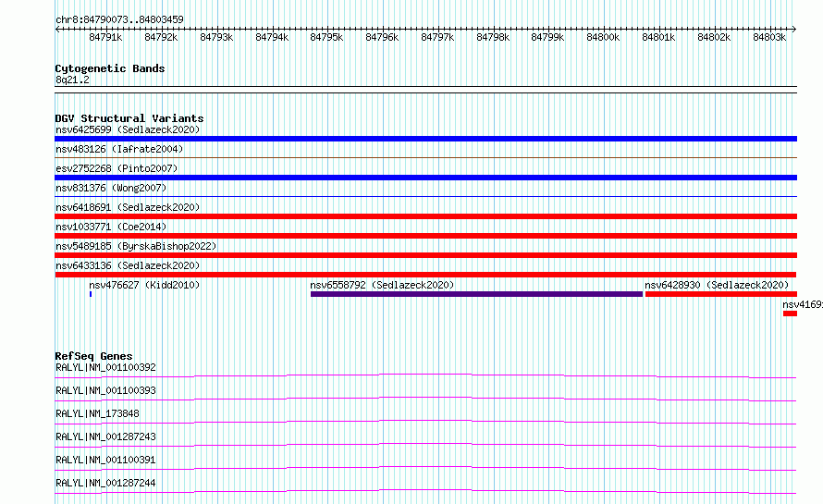Click the red bar for nsv5489185
The height and width of the screenshot is (504, 823).
pyautogui.click(x=425, y=255)
